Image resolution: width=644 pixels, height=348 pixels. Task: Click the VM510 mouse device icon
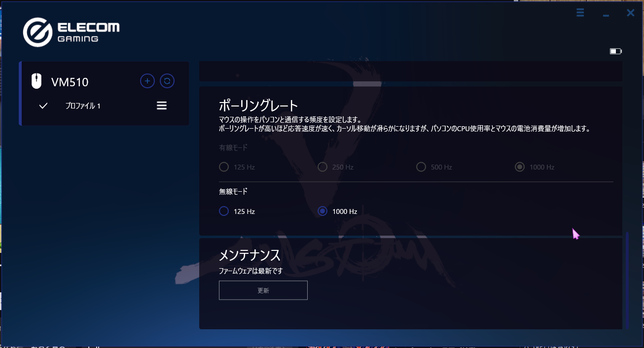coord(36,81)
